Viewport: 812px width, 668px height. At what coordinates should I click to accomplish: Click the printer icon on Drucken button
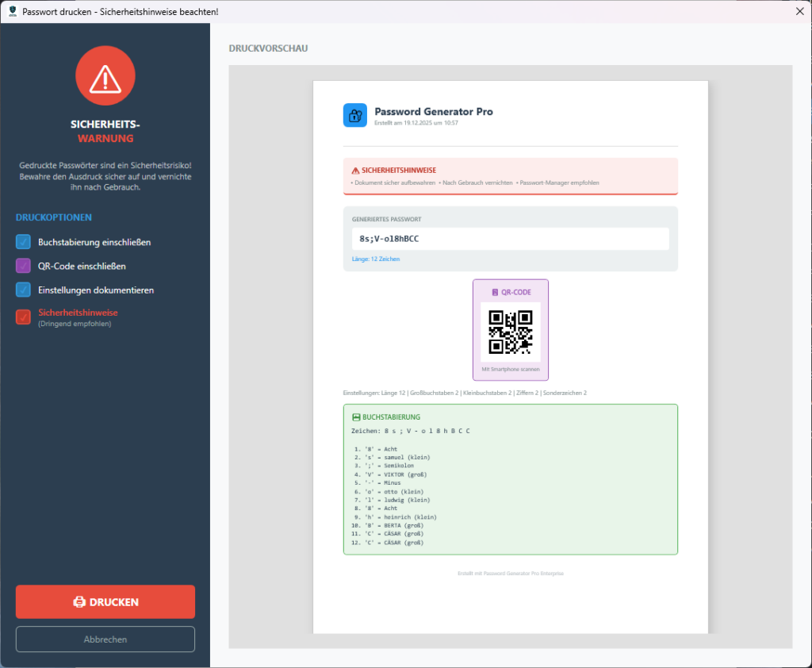tap(79, 602)
